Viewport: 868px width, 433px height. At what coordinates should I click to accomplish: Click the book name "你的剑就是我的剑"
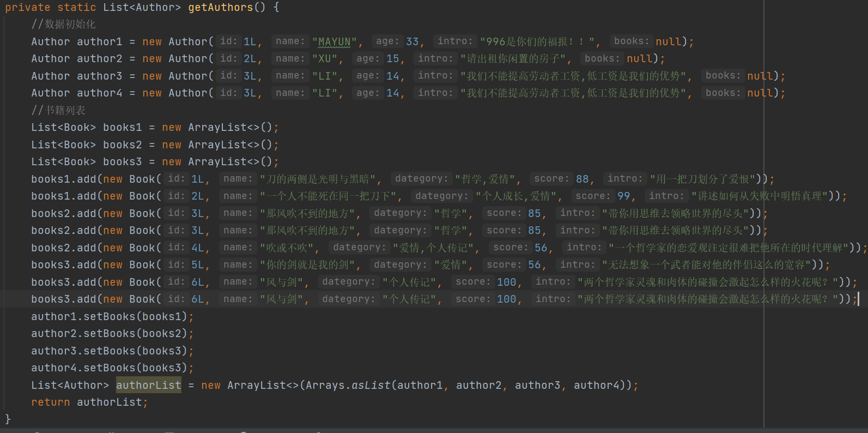[307, 265]
